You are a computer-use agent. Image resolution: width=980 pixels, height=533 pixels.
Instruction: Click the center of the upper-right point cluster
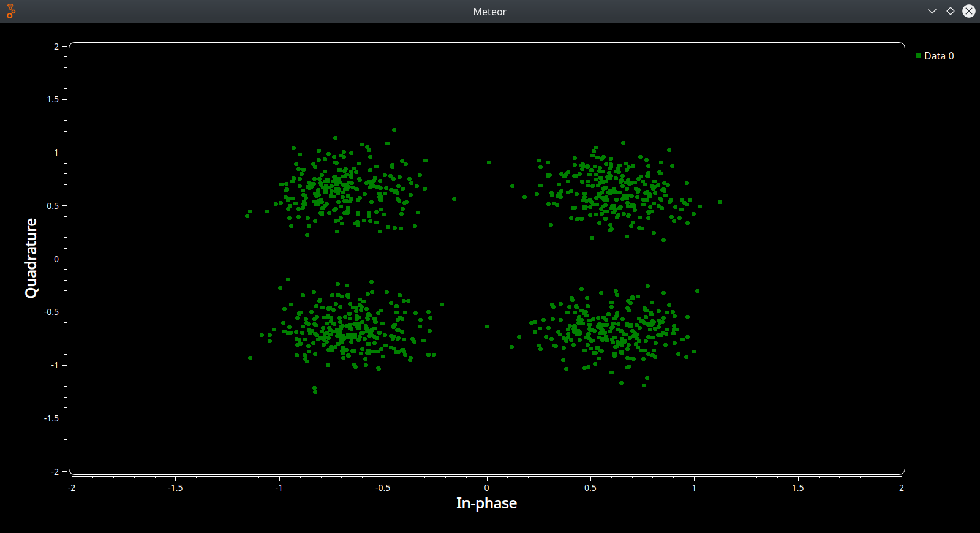click(616, 190)
